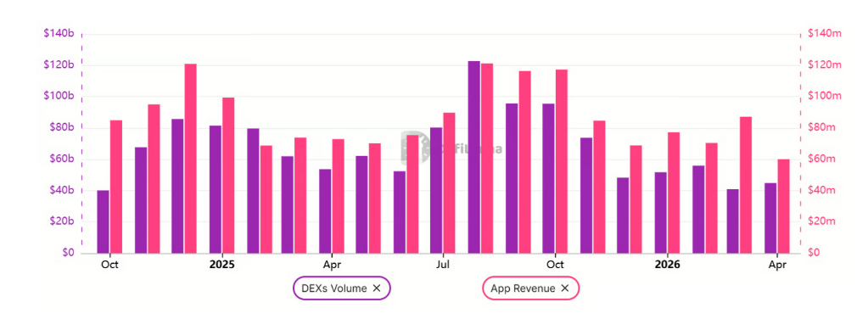Viewport: 868px width, 319px height.
Task: Remove the DEXs Volume series chip
Action: tap(377, 288)
